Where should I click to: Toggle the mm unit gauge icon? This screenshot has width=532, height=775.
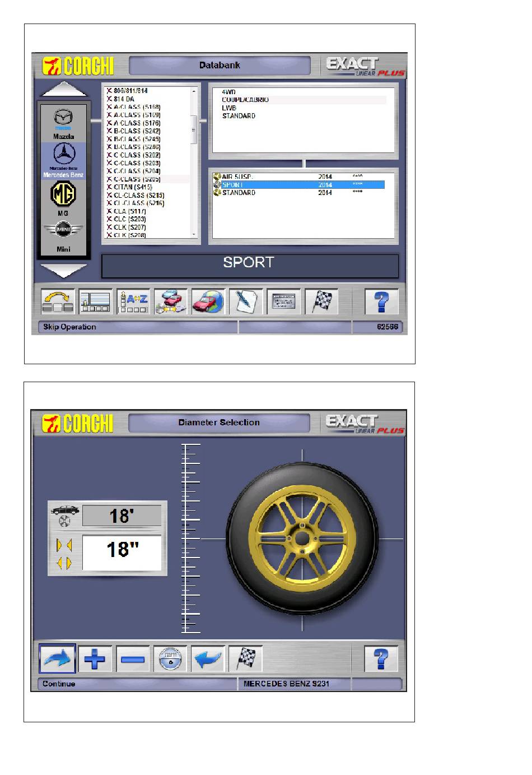(x=170, y=658)
